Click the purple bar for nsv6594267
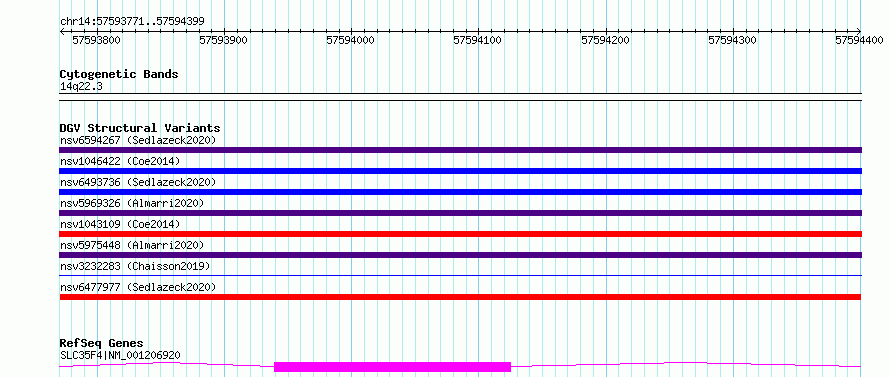Screen dimensions: 890x377 (460, 150)
